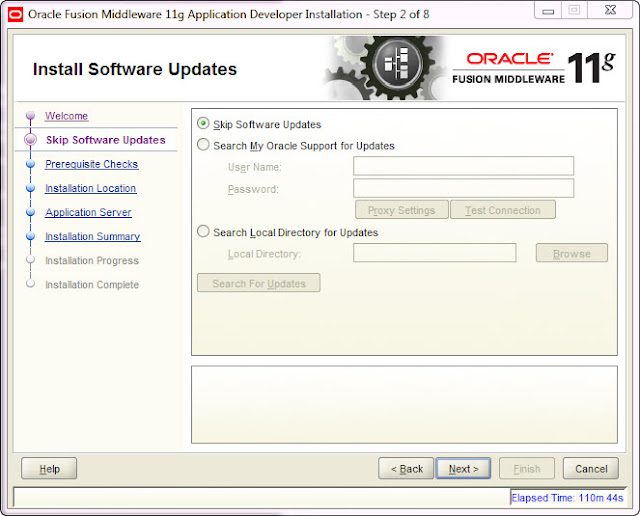Click the Password input field
The image size is (640, 516).
click(x=463, y=188)
